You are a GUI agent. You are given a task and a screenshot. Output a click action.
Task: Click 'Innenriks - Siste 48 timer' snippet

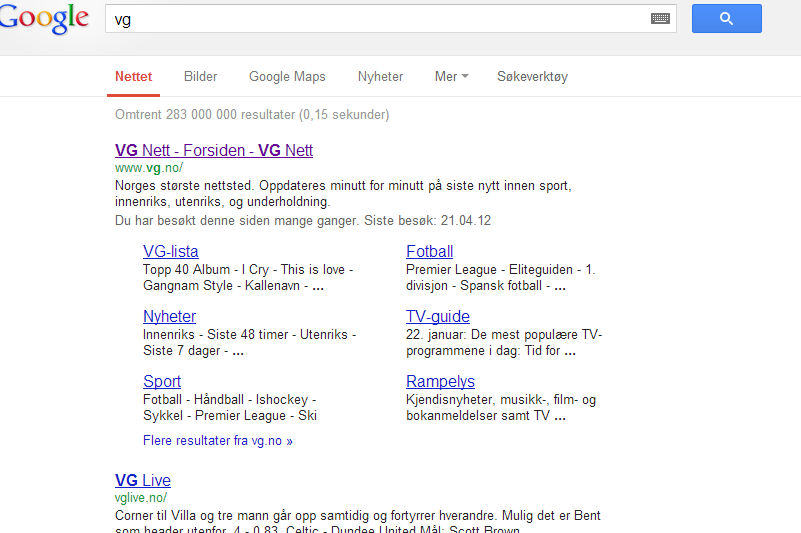click(x=216, y=334)
